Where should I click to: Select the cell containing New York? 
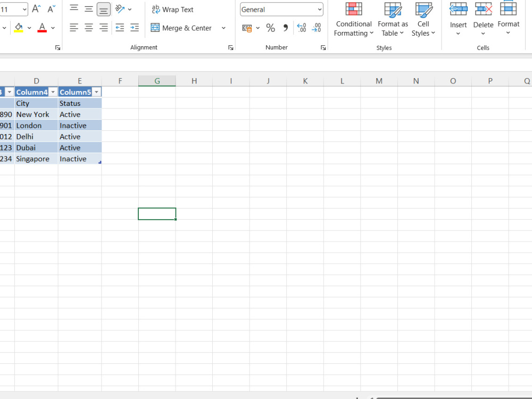tap(36, 114)
